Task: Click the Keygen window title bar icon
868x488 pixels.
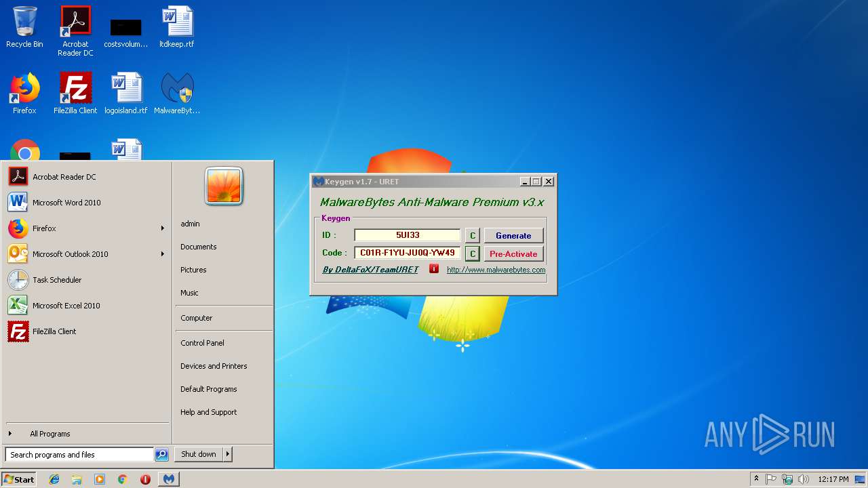Action: click(317, 182)
